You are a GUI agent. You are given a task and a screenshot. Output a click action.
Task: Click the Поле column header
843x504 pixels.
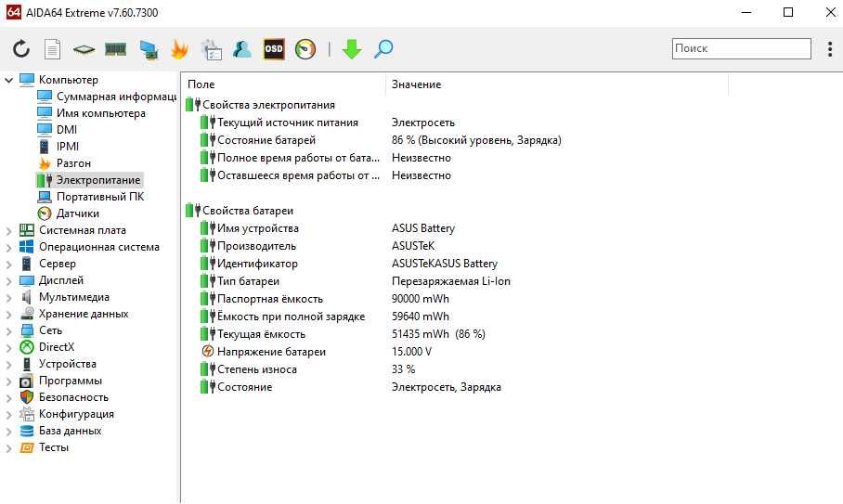(284, 84)
